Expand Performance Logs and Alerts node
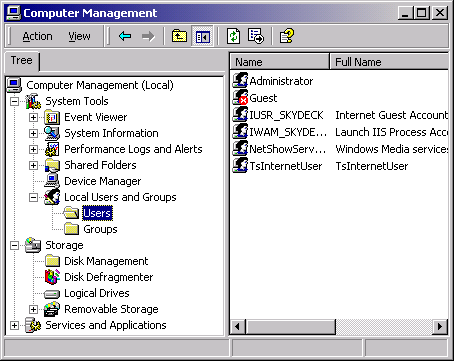Image resolution: width=454 pixels, height=361 pixels. [33, 149]
